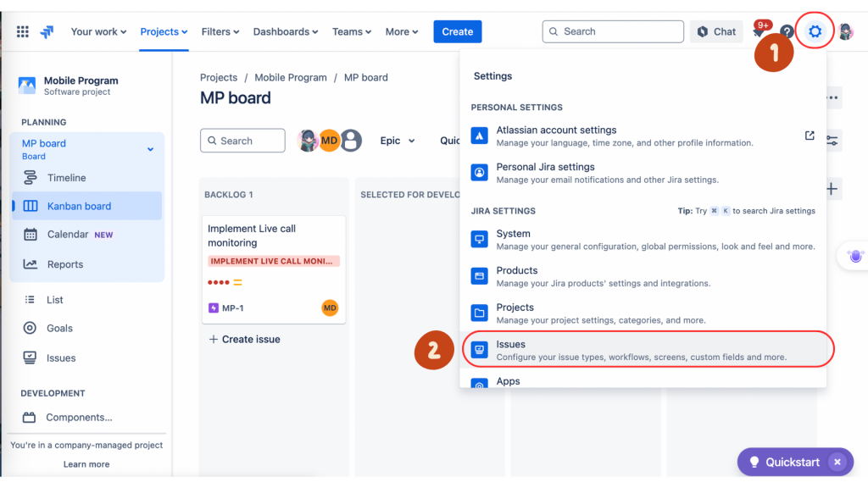Open the user profile avatar in top bar

[845, 31]
